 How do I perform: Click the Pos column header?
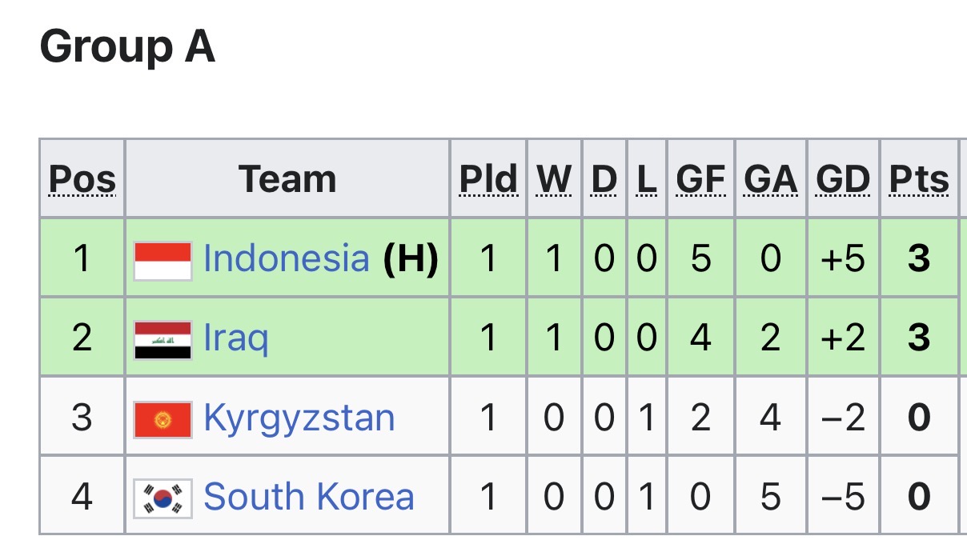point(82,180)
